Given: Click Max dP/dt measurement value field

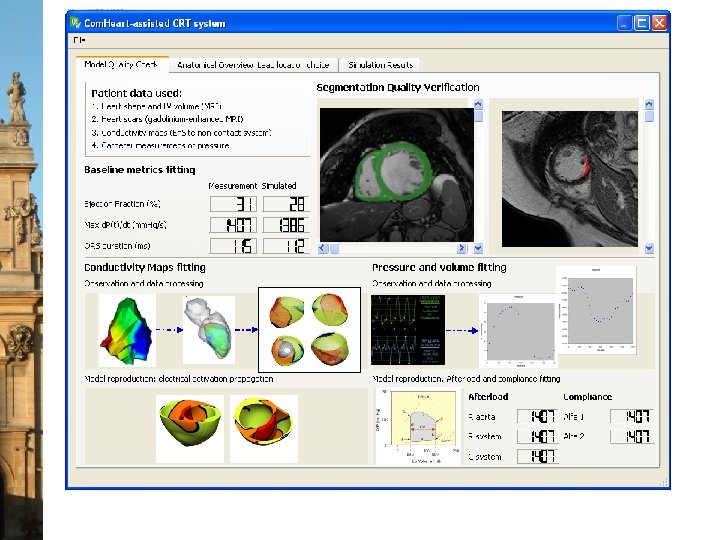Looking at the screenshot, I should click(x=233, y=225).
